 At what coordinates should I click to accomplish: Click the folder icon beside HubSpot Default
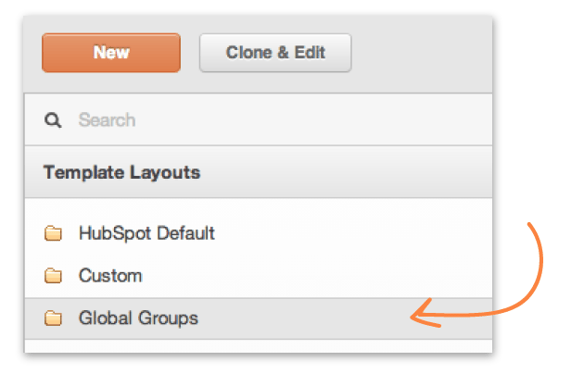[53, 233]
